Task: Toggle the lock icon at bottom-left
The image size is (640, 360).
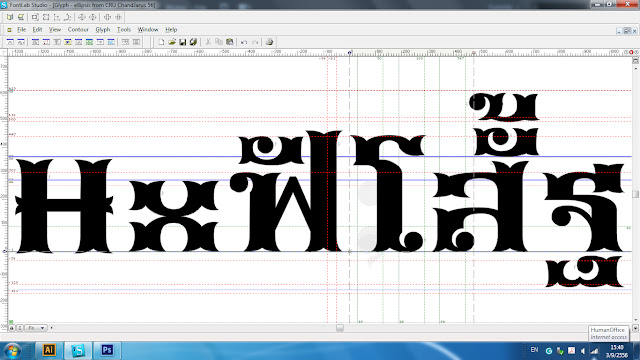Action: tap(12, 328)
